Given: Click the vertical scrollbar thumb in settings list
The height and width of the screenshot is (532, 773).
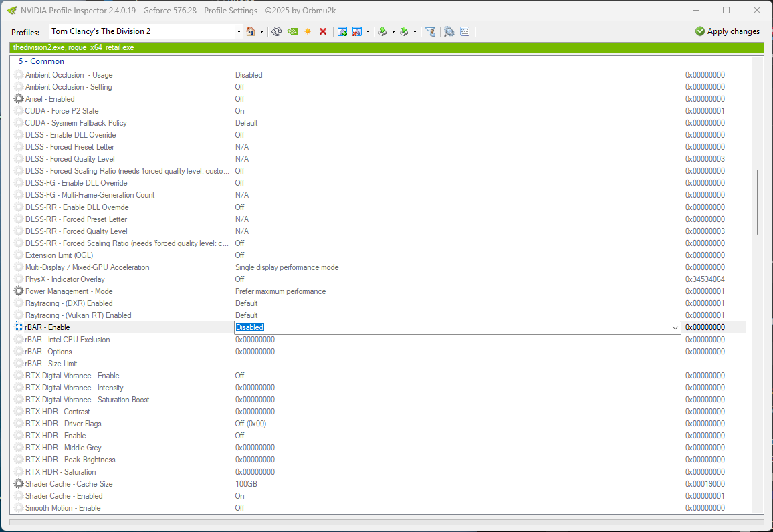Looking at the screenshot, I should point(758,202).
